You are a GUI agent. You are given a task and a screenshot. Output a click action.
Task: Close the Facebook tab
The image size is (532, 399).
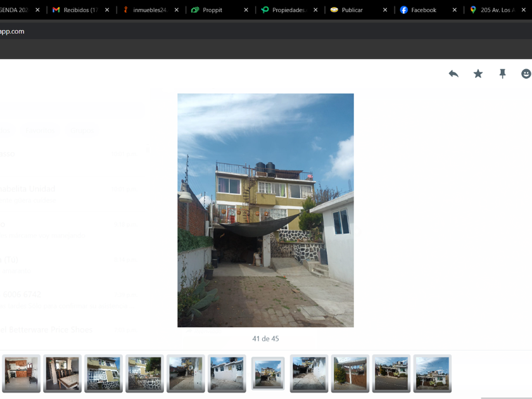(x=455, y=10)
